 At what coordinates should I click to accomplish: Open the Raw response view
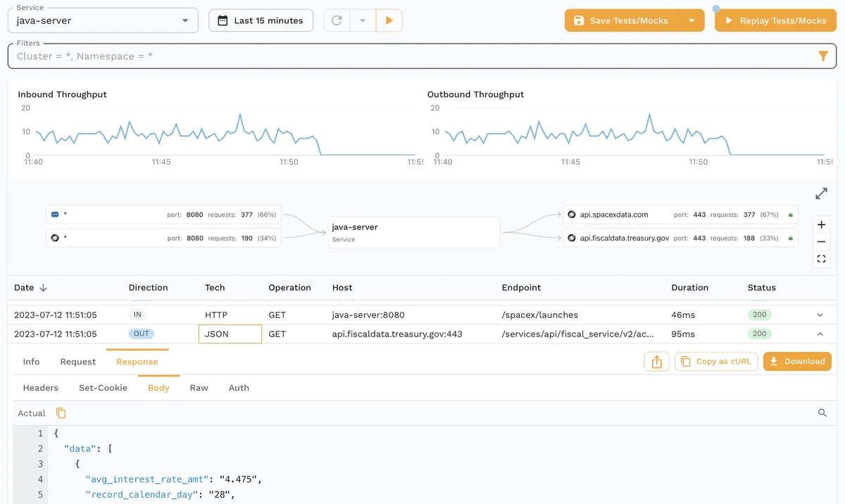point(199,387)
